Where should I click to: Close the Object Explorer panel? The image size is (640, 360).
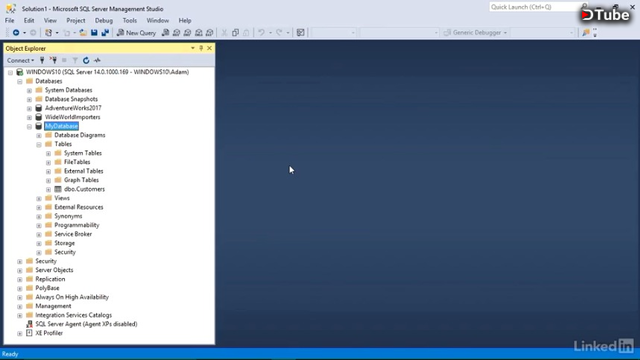(209, 48)
